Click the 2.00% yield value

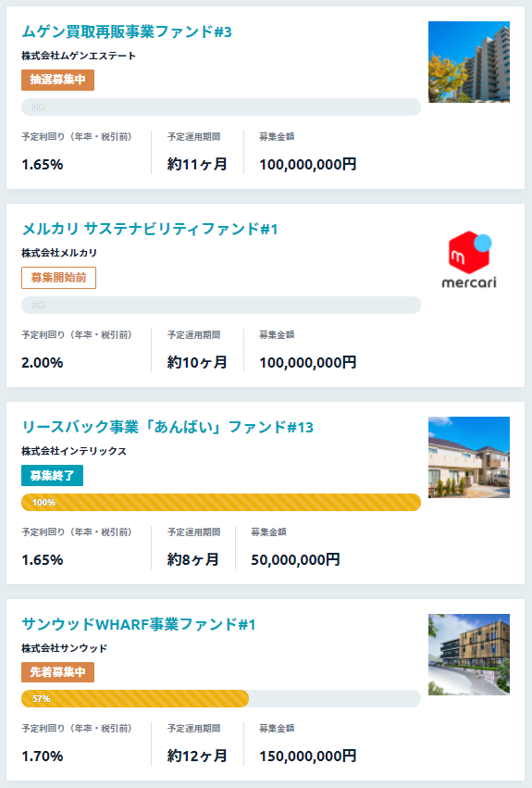pos(43,362)
